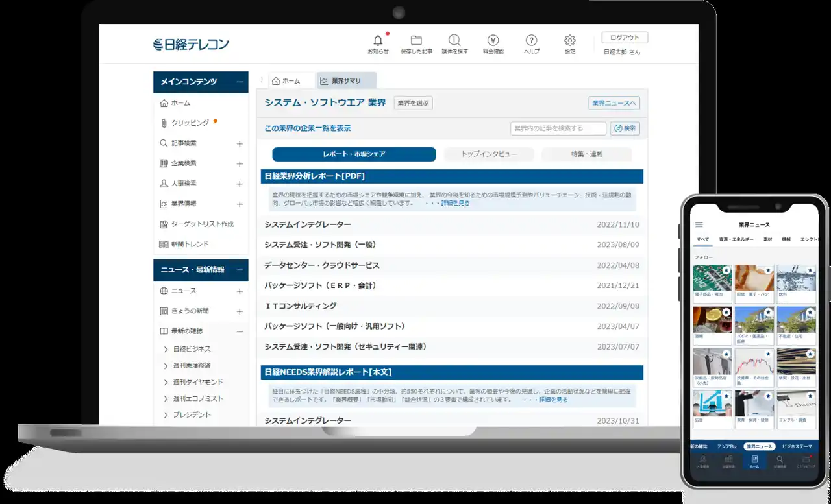This screenshot has height=504, width=831.
Task: Select すべて tab on the phone
Action: point(703,239)
